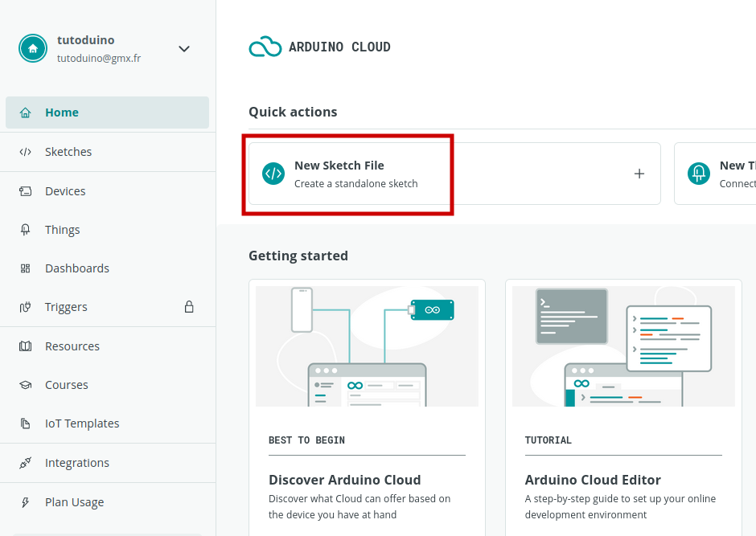Open the Discover Arduino Cloud title
Image resolution: width=756 pixels, height=536 pixels.
click(345, 480)
